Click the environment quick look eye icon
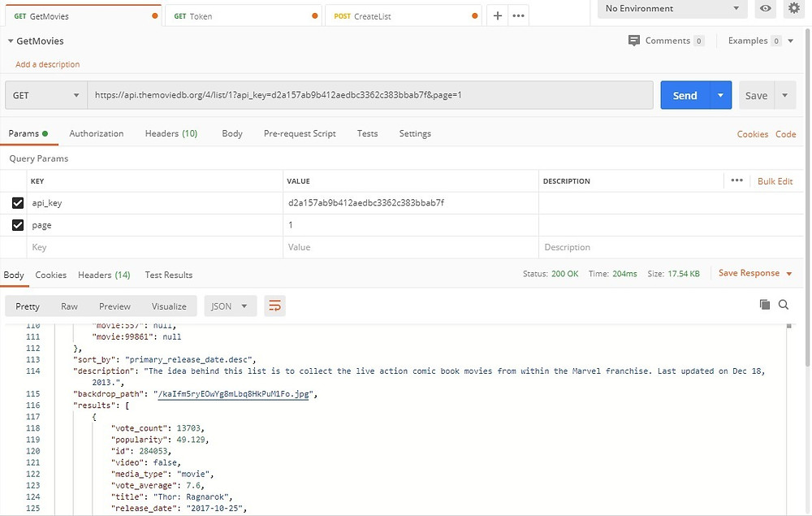 765,8
